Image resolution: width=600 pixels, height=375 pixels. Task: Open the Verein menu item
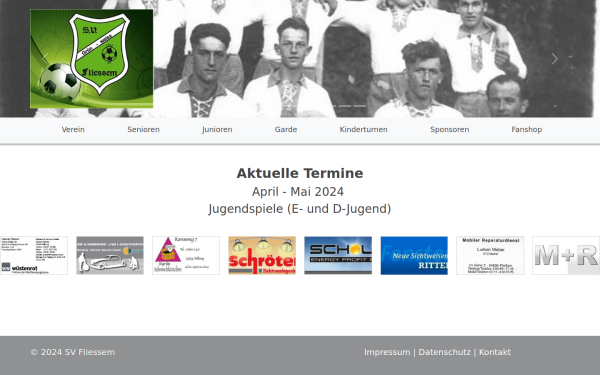click(x=73, y=129)
